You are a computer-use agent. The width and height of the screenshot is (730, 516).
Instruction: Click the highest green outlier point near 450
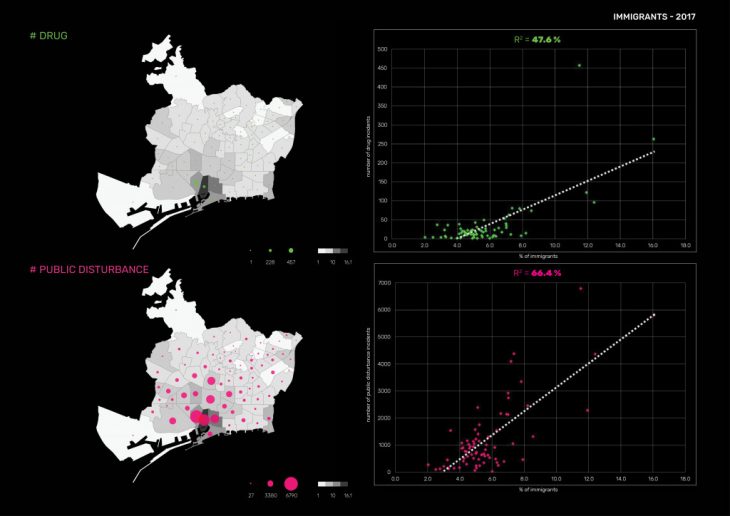pos(579,66)
